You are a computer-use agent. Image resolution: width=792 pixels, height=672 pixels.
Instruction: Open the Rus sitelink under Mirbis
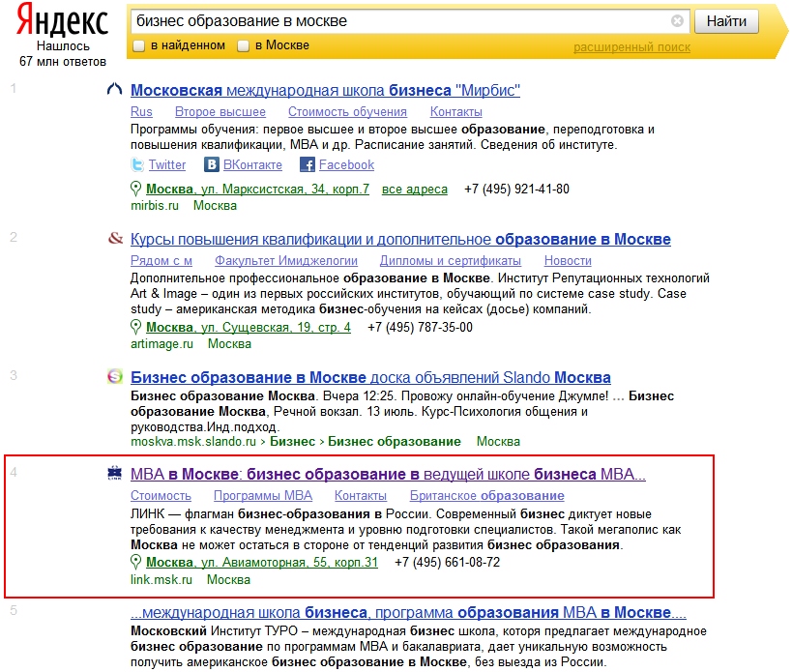(x=141, y=111)
